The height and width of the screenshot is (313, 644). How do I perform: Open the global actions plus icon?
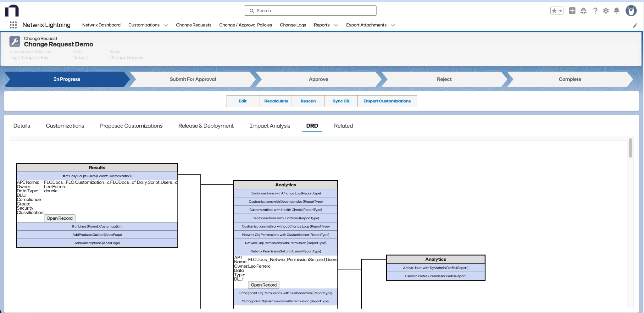pos(572,10)
